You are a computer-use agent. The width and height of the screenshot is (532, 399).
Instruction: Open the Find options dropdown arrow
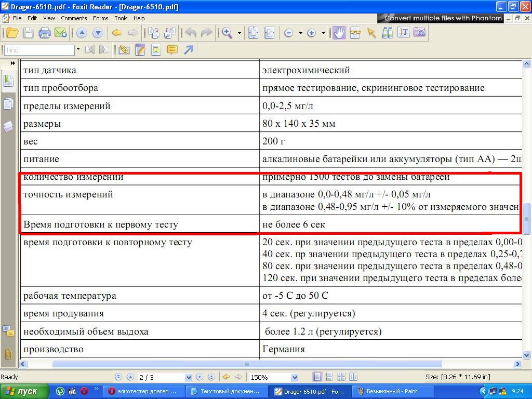[x=78, y=49]
